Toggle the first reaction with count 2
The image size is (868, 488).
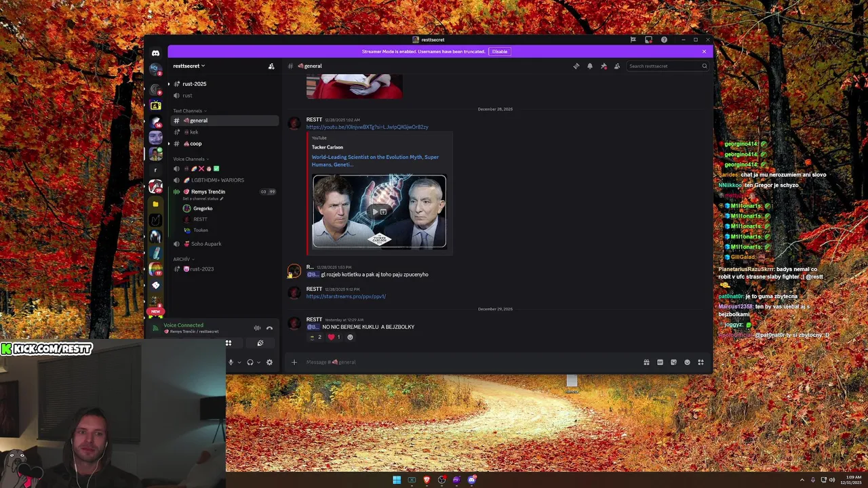point(315,337)
